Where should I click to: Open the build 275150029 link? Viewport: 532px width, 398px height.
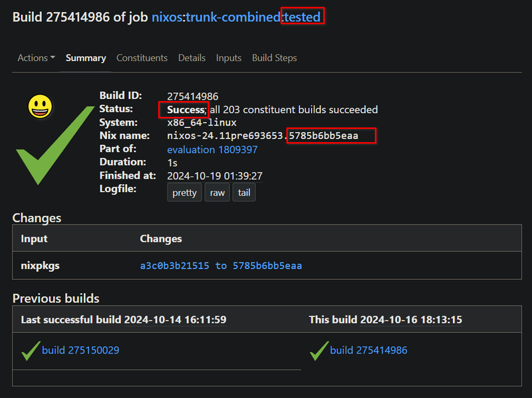tap(80, 350)
